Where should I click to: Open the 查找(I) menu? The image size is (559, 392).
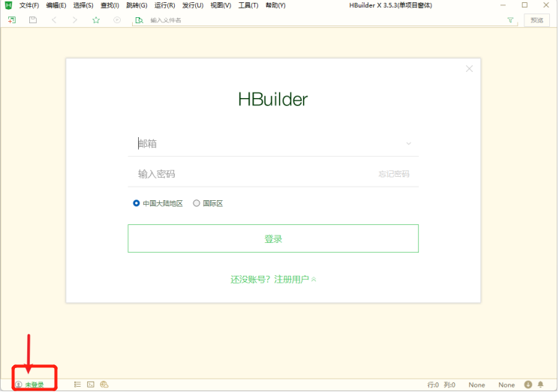110,5
